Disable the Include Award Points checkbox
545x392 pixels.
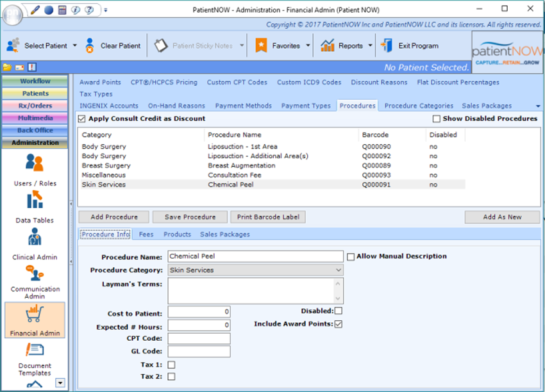tap(339, 324)
